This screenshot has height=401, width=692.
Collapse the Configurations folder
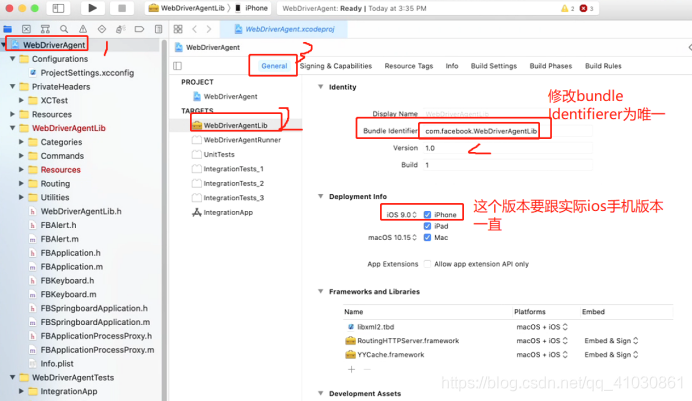12,59
